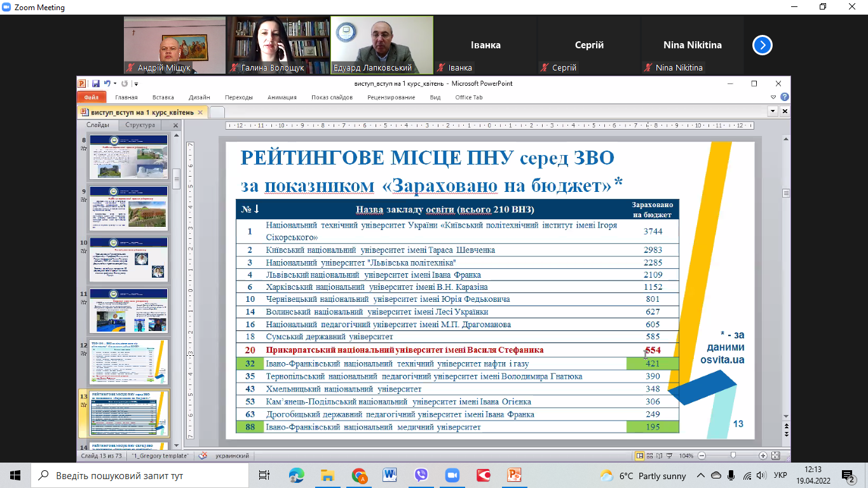Show hidden system tray icons
The width and height of the screenshot is (868, 488).
[x=700, y=475]
